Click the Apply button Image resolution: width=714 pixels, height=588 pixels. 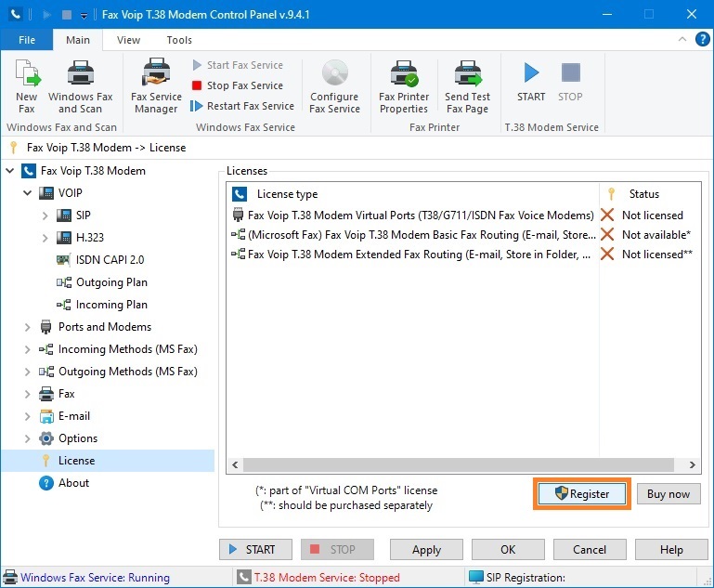[426, 549]
